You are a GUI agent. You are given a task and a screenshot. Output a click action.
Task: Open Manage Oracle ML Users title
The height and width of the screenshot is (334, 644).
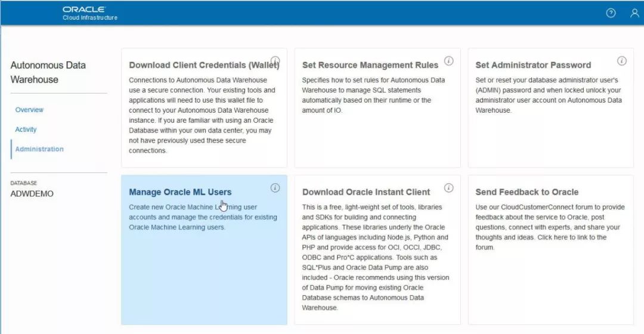pos(180,192)
